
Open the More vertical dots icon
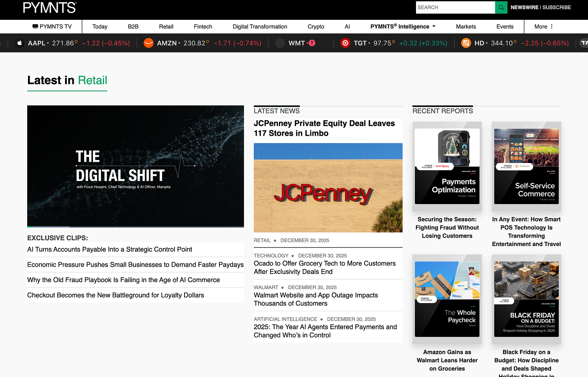(552, 26)
